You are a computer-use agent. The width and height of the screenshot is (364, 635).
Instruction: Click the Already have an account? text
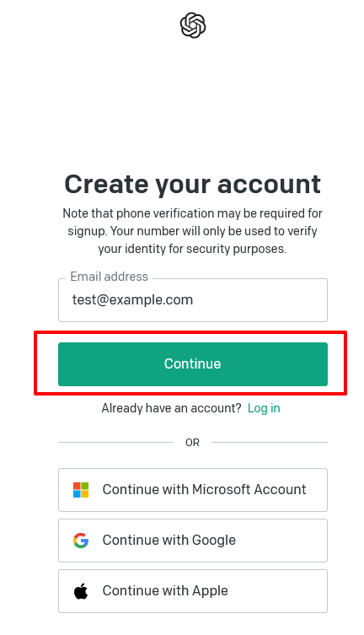tap(171, 408)
